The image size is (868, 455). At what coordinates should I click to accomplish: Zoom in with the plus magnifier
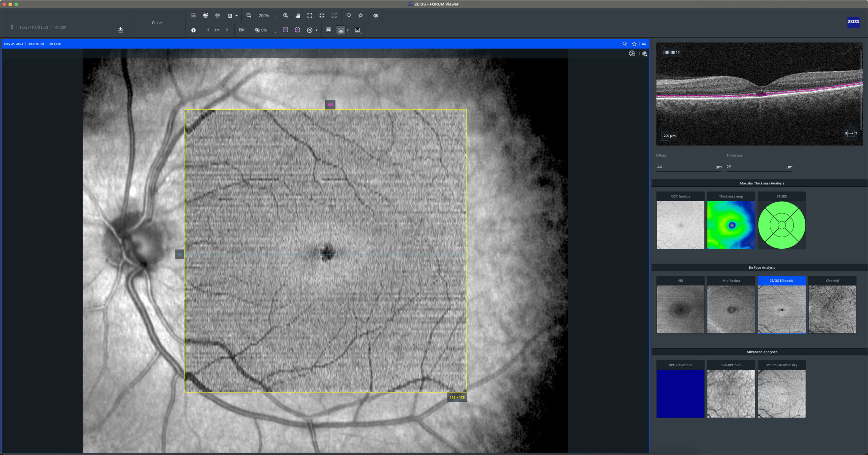click(285, 16)
